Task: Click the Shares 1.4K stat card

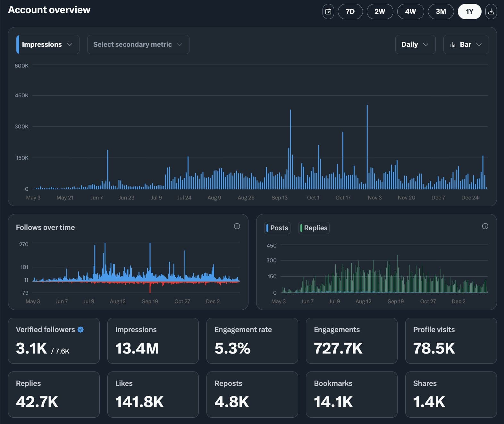Action: tap(451, 395)
